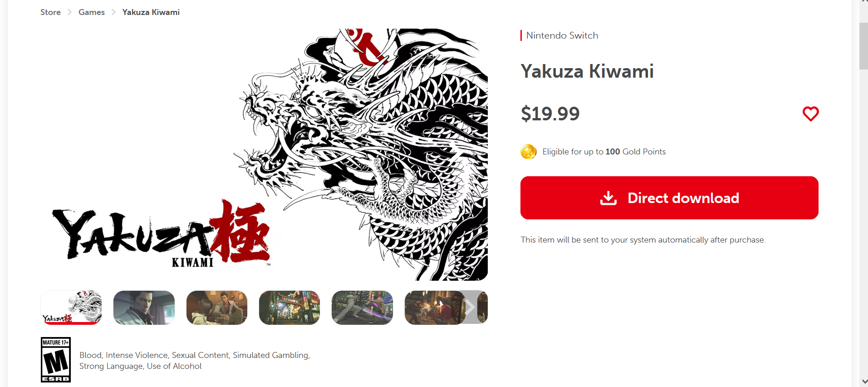Viewport: 868px width, 387px height.
Task: Click the first breadcrumb chevron separator
Action: pyautogui.click(x=69, y=12)
